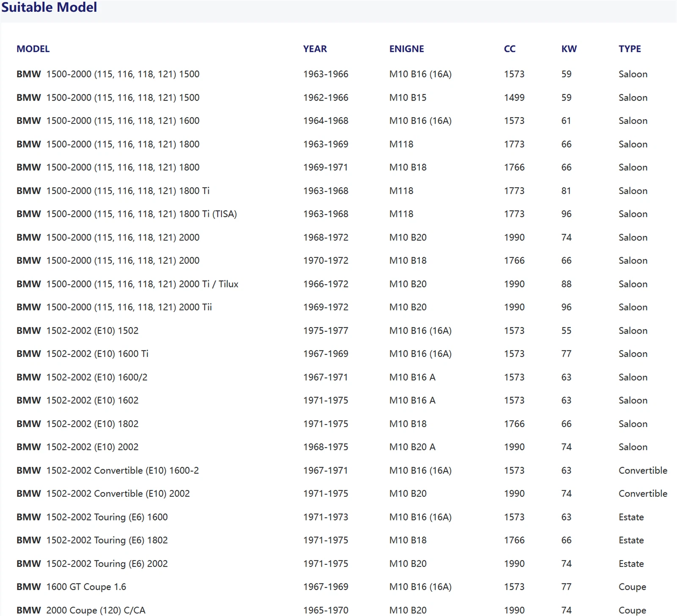
Task: Select model '1502-2002 (E10) 1502'
Action: point(77,331)
